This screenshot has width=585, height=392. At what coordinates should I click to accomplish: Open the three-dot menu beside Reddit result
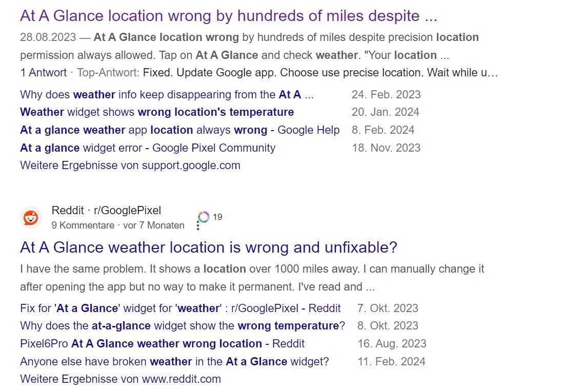click(198, 225)
